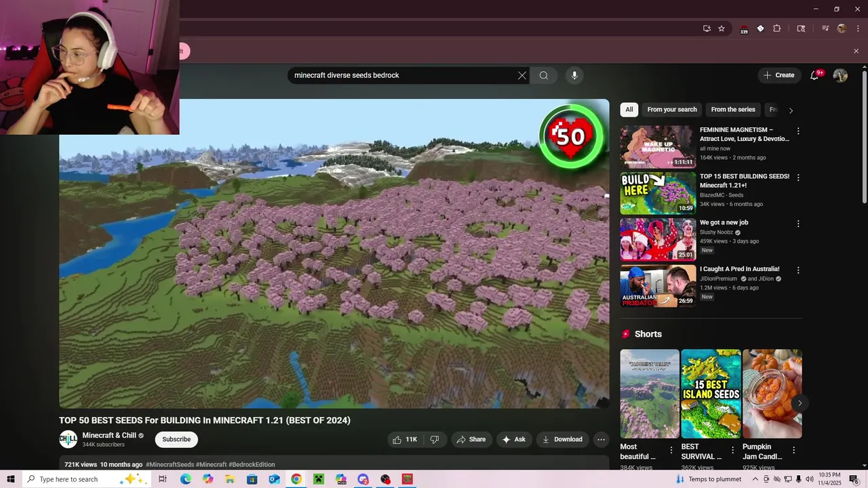Screen dimensions: 868x488
Task: Open options for FEMININE MAGNETISM video
Action: [x=798, y=131]
